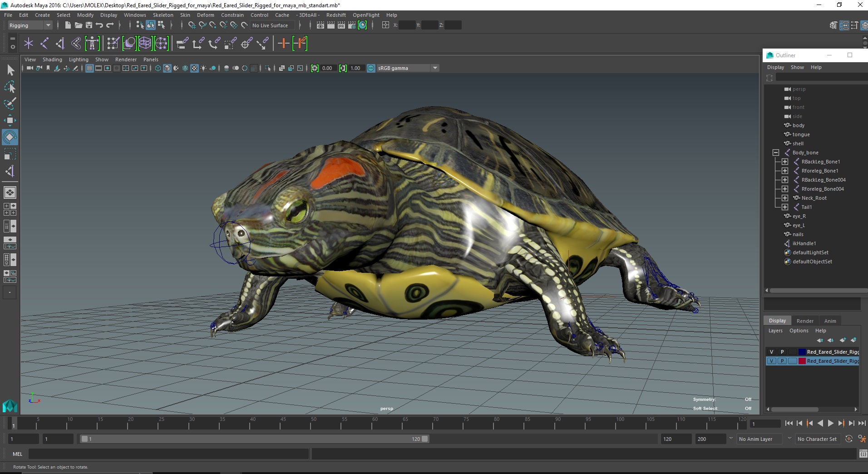Open the Skin menu
The width and height of the screenshot is (868, 474).
pos(185,15)
